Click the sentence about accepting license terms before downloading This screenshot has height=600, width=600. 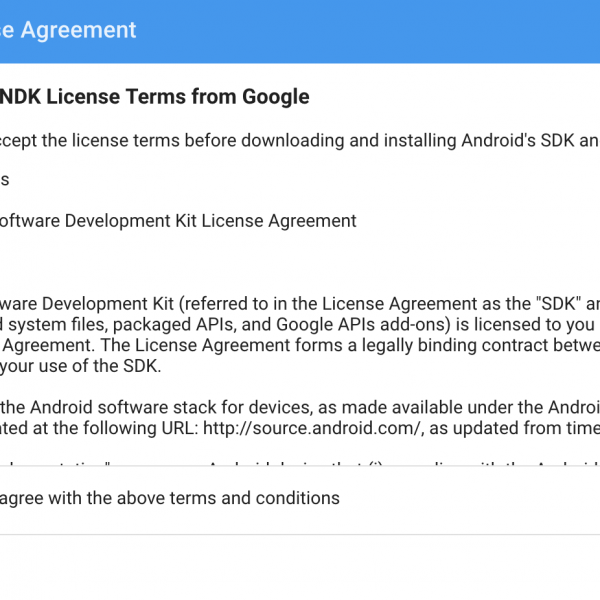point(300,140)
